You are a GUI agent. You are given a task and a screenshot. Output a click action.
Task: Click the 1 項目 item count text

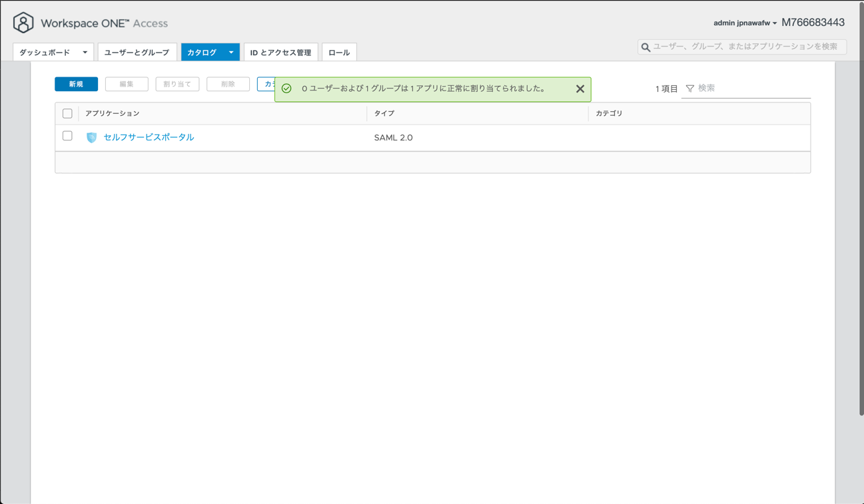[x=666, y=89]
